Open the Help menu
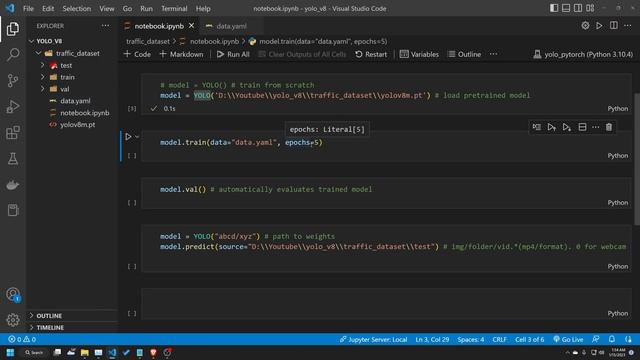Screen dimensions: 640x360 tap(203, 8)
